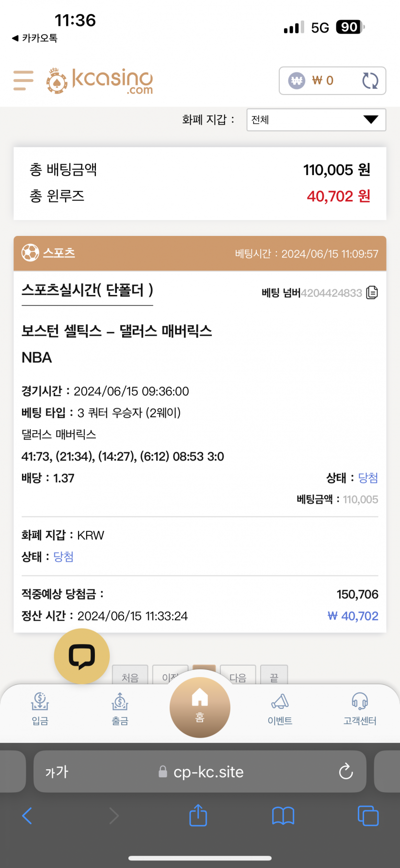Tap the total win/loss 40,702 원
The image size is (400, 868).
click(339, 196)
